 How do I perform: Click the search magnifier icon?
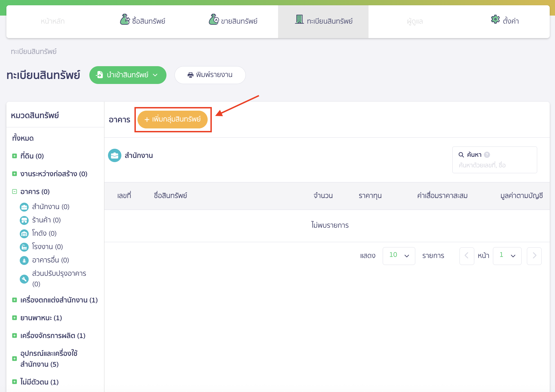tap(461, 155)
